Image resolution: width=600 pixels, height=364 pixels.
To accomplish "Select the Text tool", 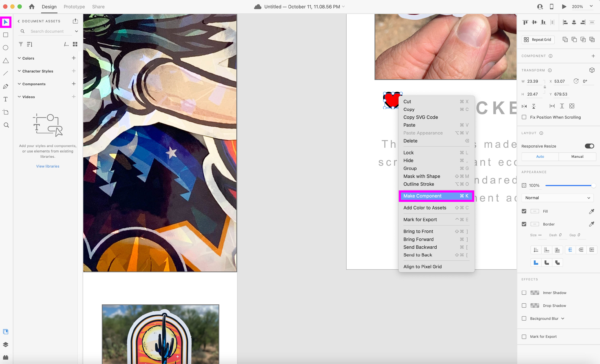I will click(x=6, y=99).
